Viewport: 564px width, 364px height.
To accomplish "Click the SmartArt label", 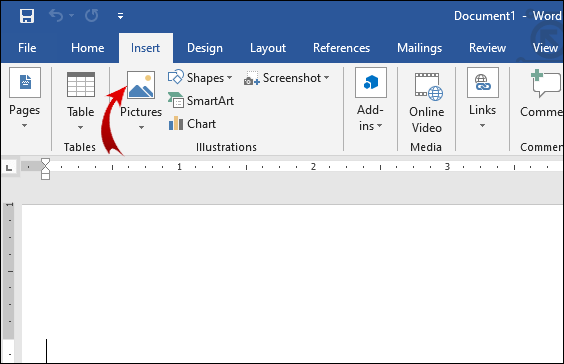I will pyautogui.click(x=210, y=101).
